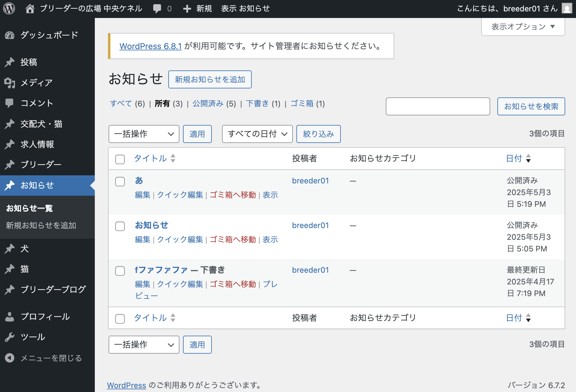Click the ダッシュボード gauge icon
576x392 pixels.
pyautogui.click(x=10, y=35)
